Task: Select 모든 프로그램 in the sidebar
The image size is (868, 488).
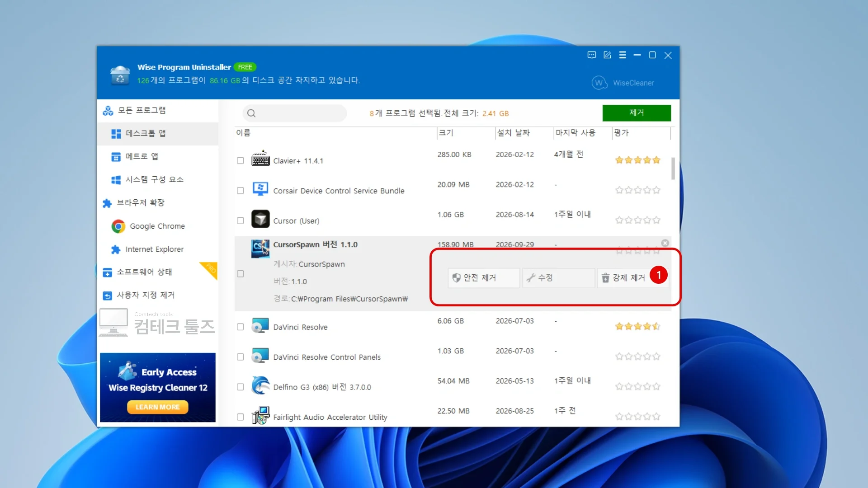Action: click(x=157, y=110)
